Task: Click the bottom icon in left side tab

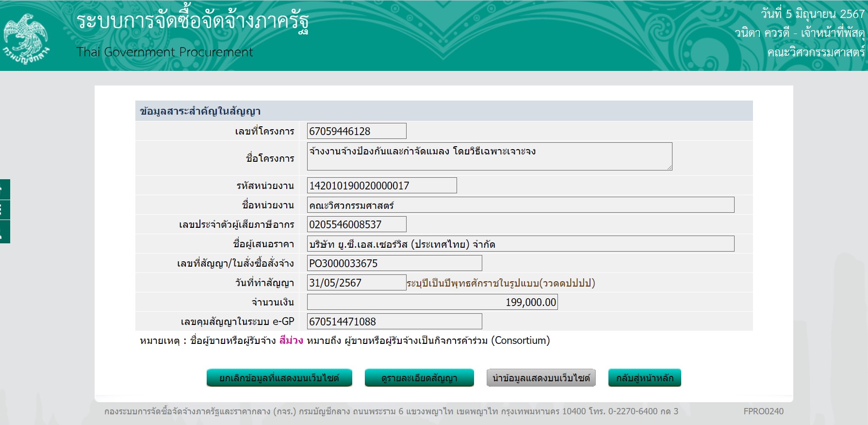Action: click(4, 232)
